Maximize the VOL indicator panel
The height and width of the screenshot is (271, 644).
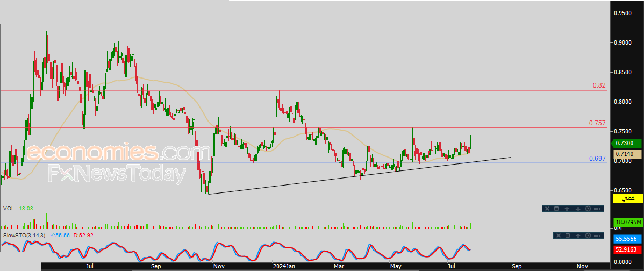click(556, 209)
